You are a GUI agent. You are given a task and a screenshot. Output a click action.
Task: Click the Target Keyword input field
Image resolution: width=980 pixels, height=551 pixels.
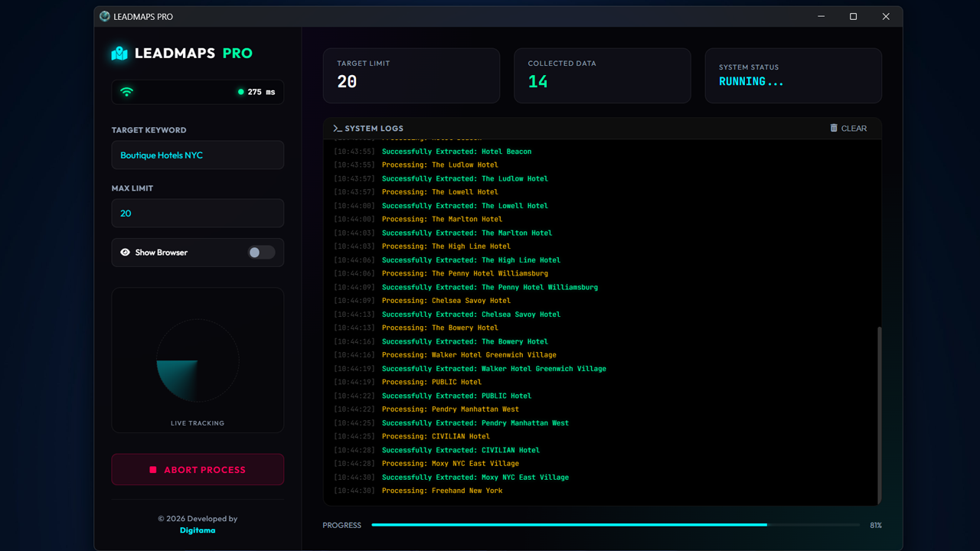tap(198, 155)
